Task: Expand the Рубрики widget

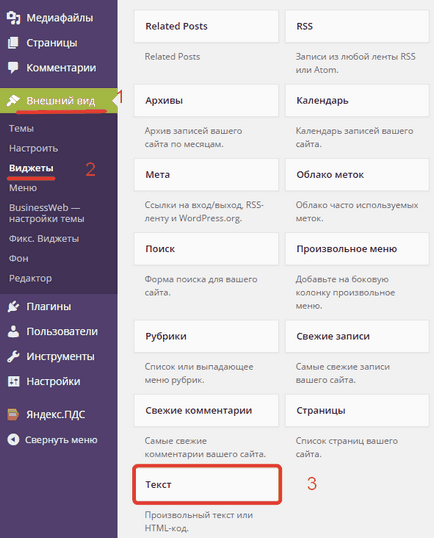Action: (206, 336)
